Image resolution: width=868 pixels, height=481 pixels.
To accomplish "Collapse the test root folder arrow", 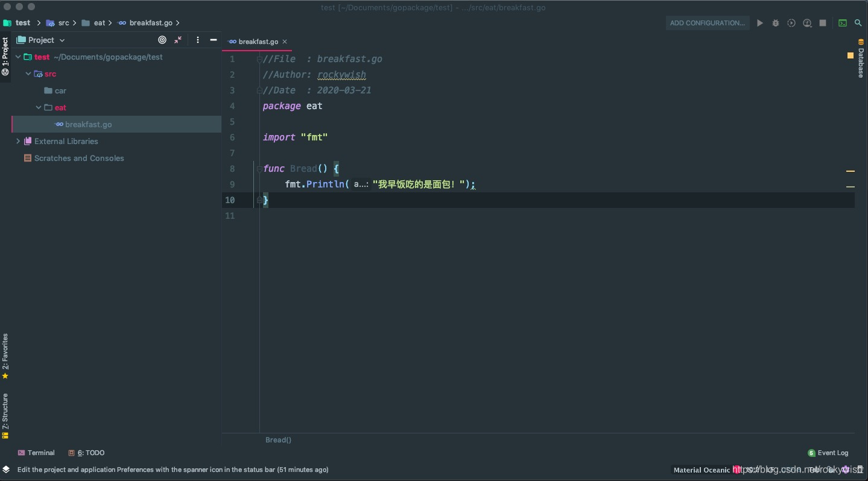I will click(x=18, y=57).
